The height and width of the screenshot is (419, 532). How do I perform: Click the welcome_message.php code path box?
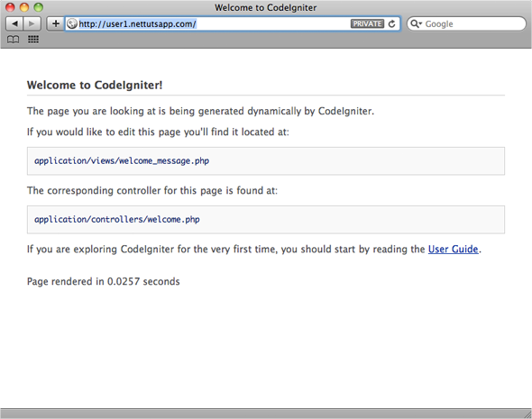(x=266, y=161)
